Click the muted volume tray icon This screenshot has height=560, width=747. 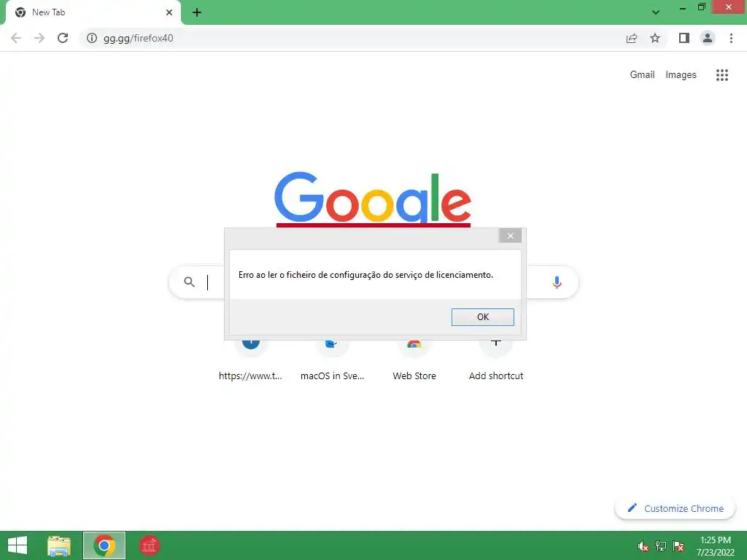tap(643, 546)
